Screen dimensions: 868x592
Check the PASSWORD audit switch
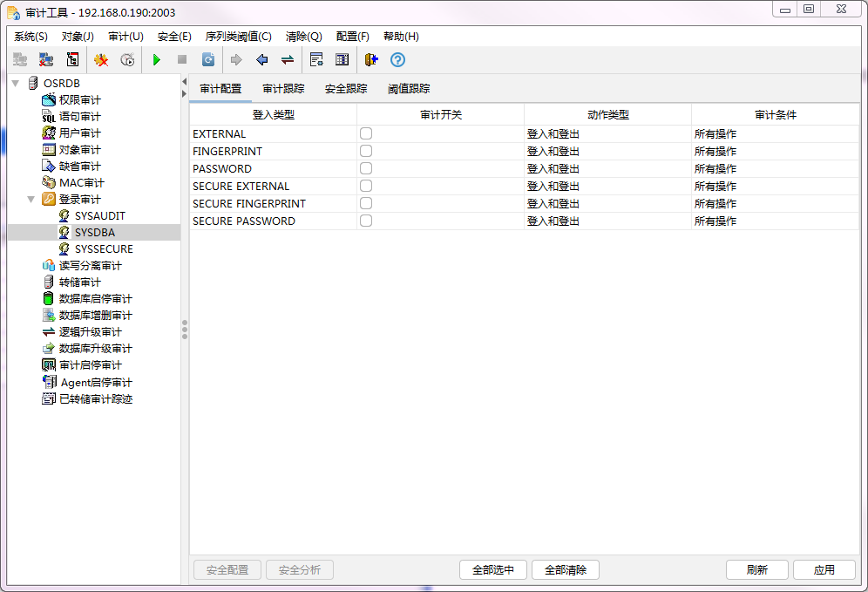click(x=365, y=168)
